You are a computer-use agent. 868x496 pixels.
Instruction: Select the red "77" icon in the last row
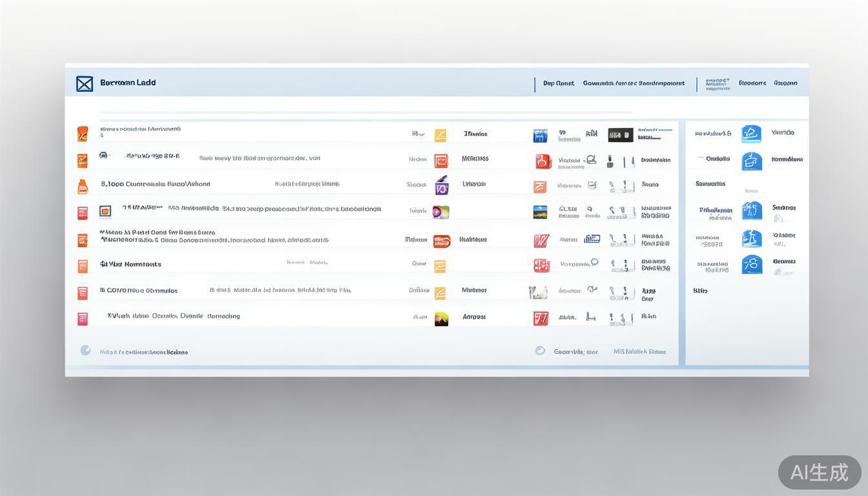tap(541, 318)
